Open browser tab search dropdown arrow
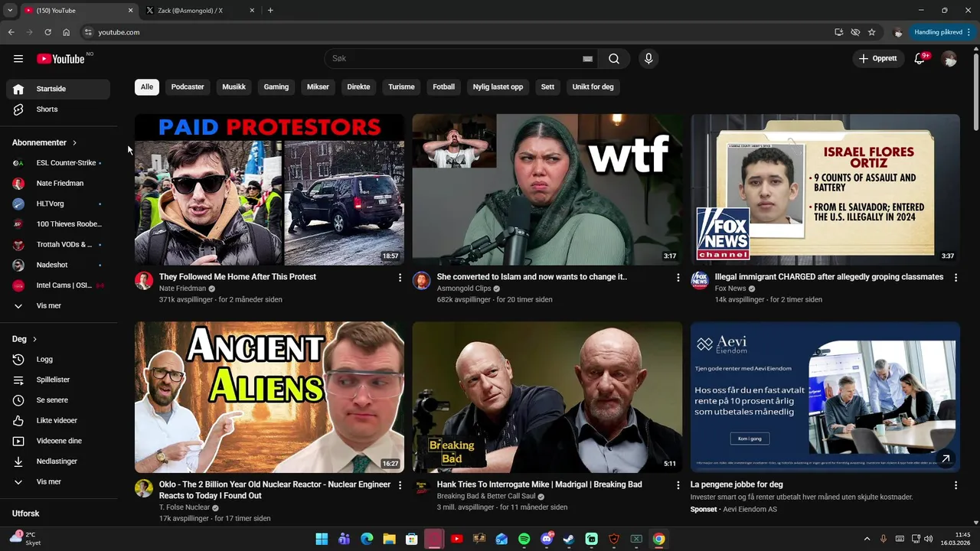This screenshot has width=980, height=551. (10, 10)
